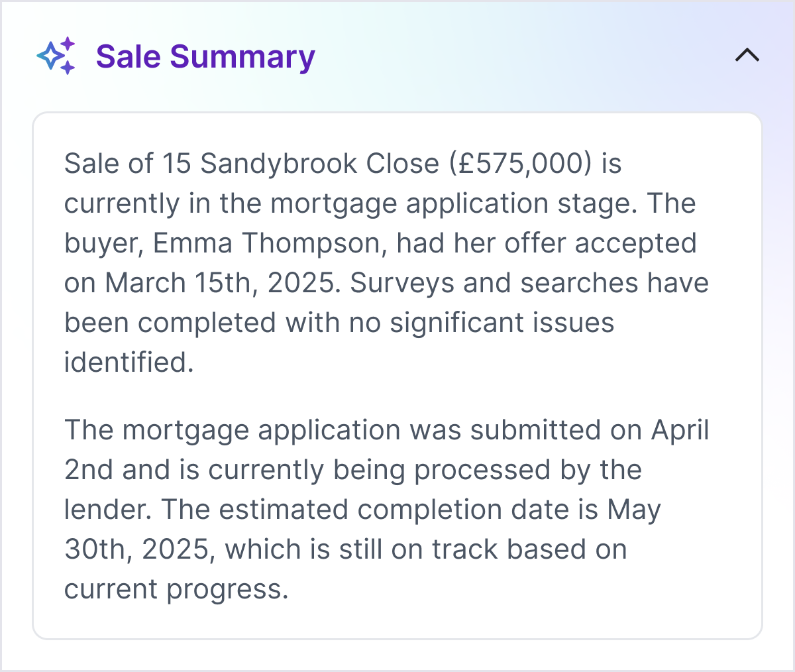Click the address 15 Sandybrook Close
The width and height of the screenshot is (795, 672).
300,164
